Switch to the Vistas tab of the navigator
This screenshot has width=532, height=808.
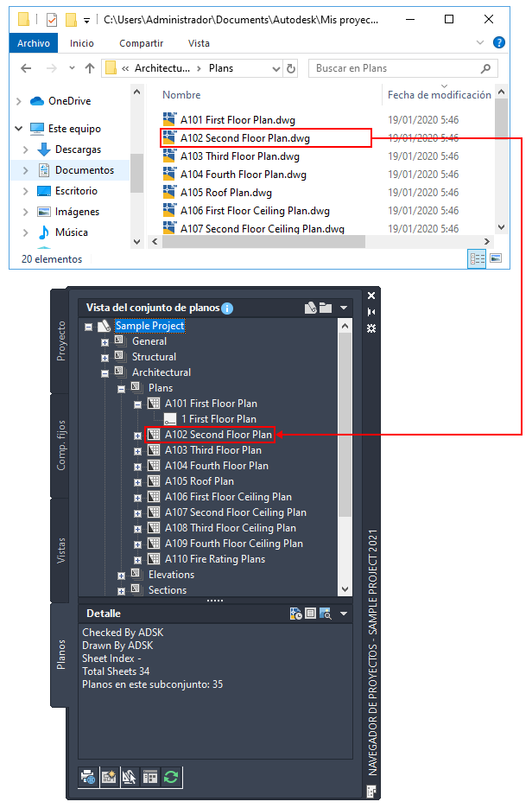click(x=60, y=550)
